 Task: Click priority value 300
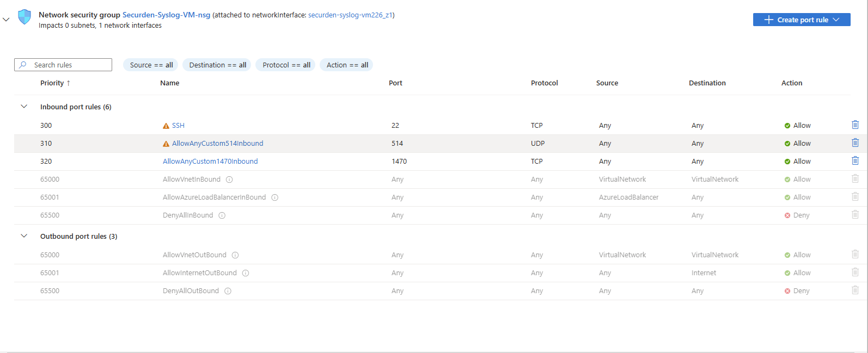pyautogui.click(x=46, y=126)
